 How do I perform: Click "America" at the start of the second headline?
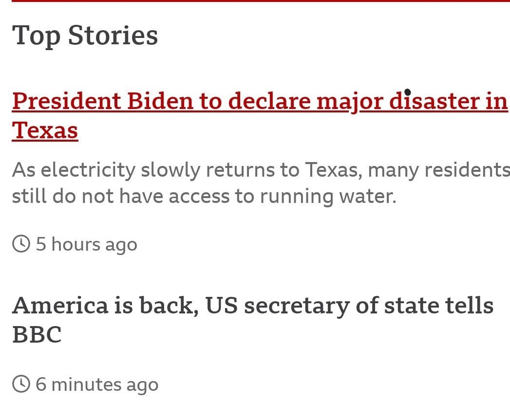60,306
